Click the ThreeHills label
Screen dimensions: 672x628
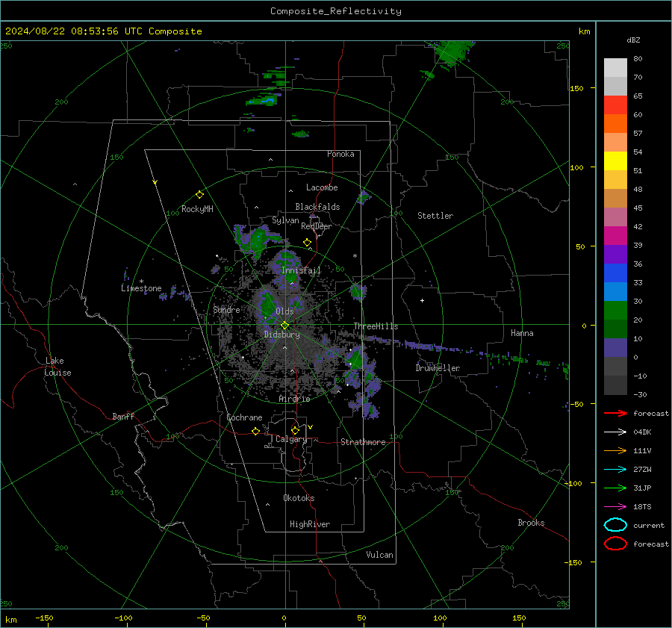(376, 326)
